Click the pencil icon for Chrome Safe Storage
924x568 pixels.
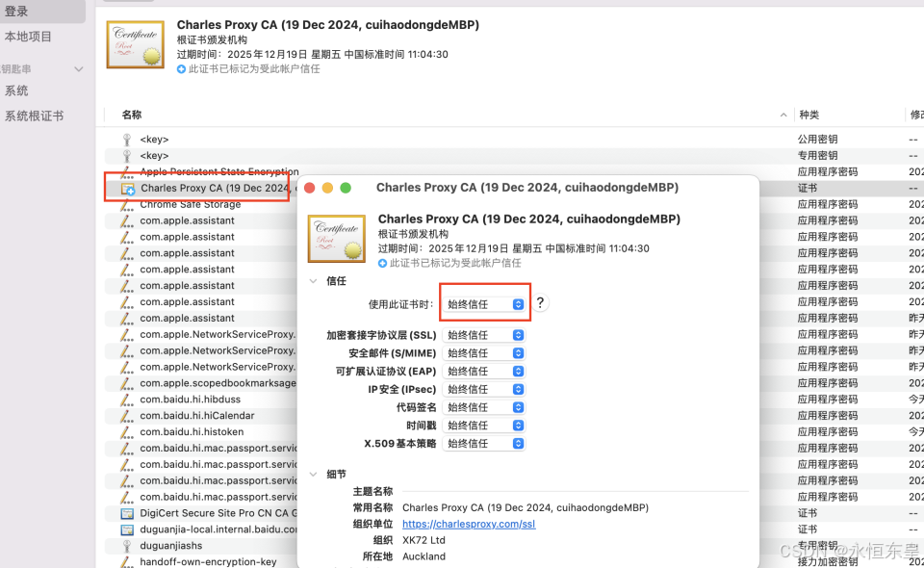click(127, 204)
